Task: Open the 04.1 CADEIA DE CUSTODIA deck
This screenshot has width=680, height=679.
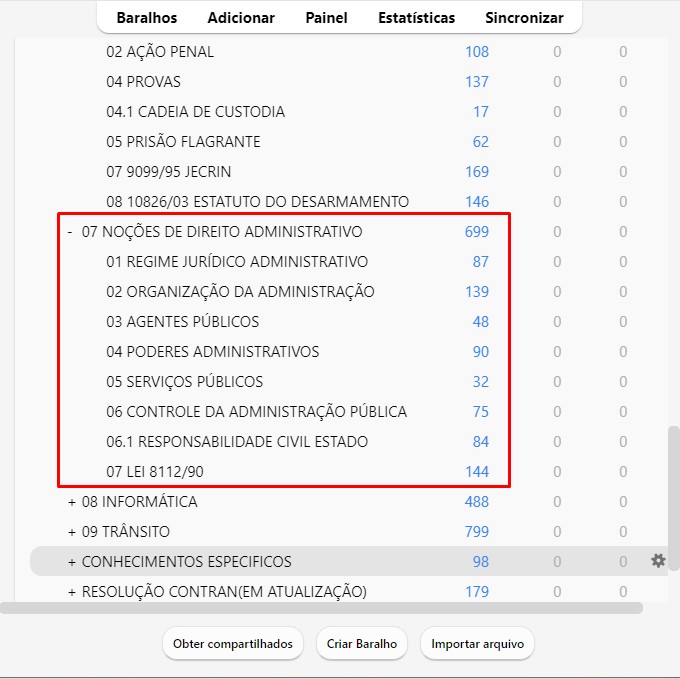Action: click(195, 112)
